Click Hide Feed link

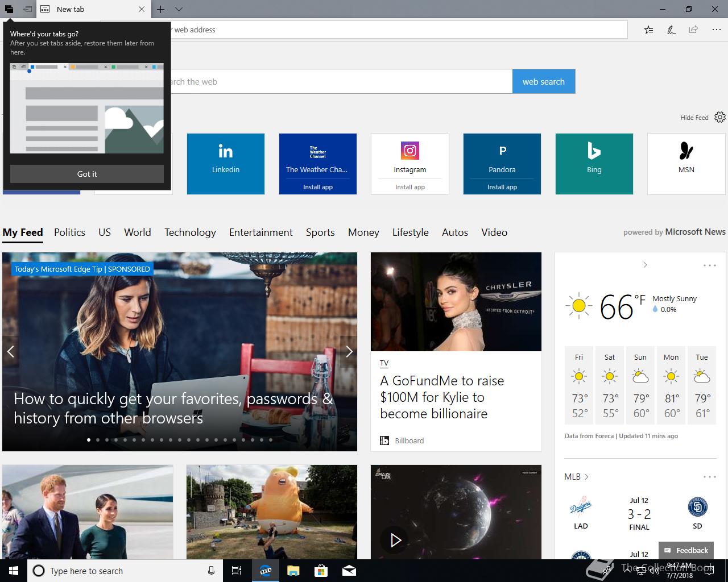pos(694,118)
